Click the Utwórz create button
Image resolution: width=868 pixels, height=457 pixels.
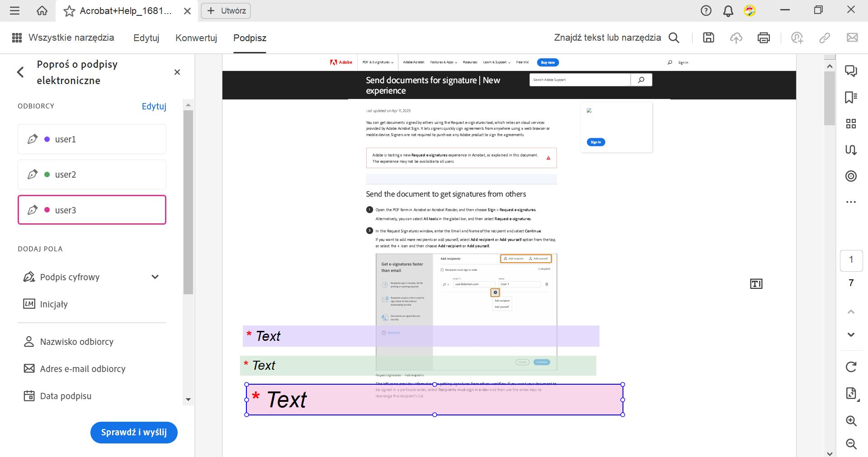[x=226, y=10]
